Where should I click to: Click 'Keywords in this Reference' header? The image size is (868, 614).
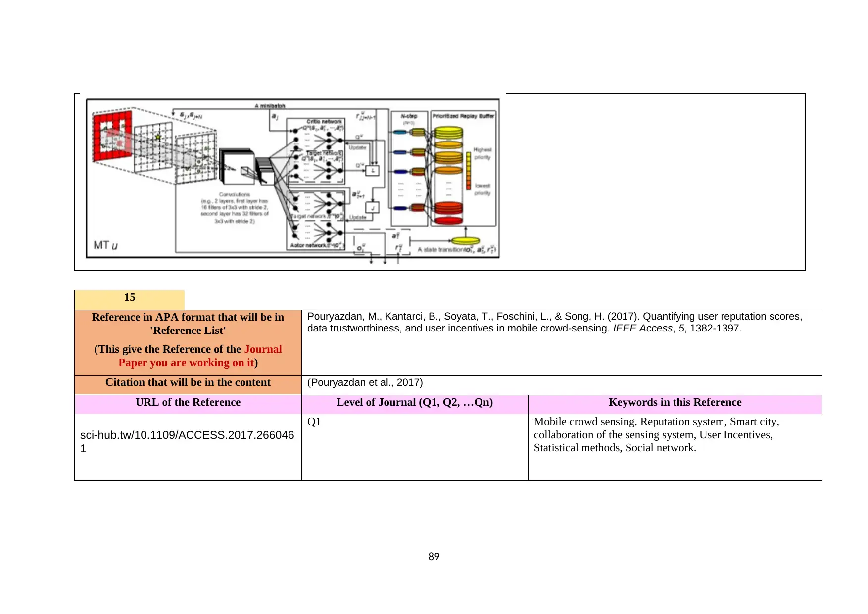click(675, 405)
